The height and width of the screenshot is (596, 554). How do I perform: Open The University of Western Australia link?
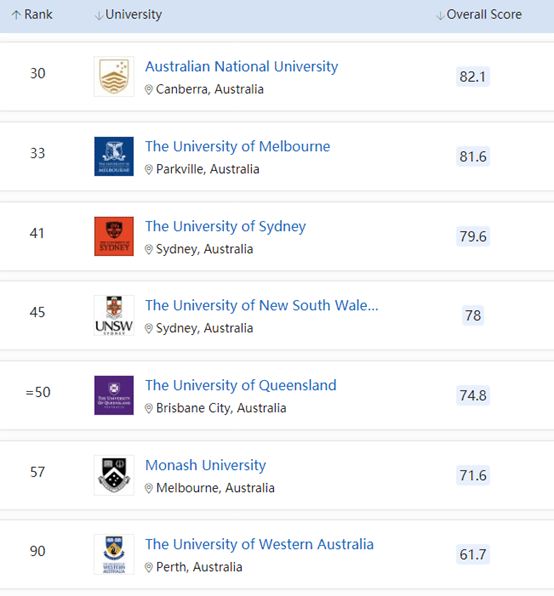tap(260, 544)
